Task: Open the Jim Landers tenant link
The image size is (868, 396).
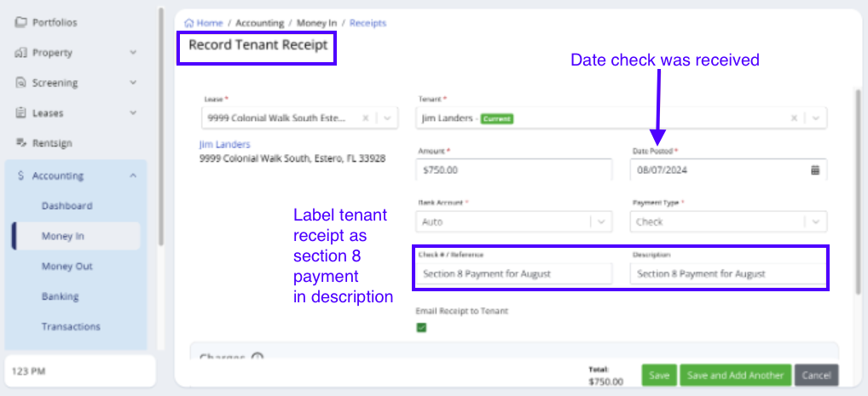Action: coord(224,145)
